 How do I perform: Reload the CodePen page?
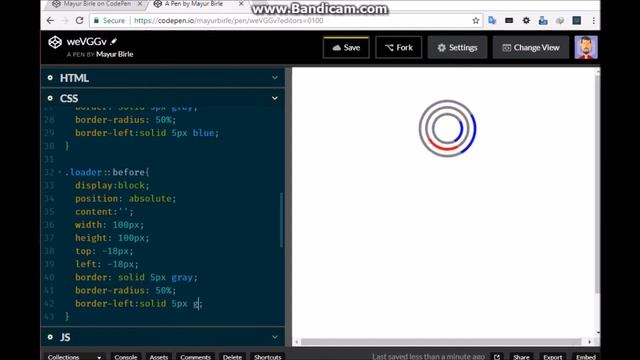80,20
